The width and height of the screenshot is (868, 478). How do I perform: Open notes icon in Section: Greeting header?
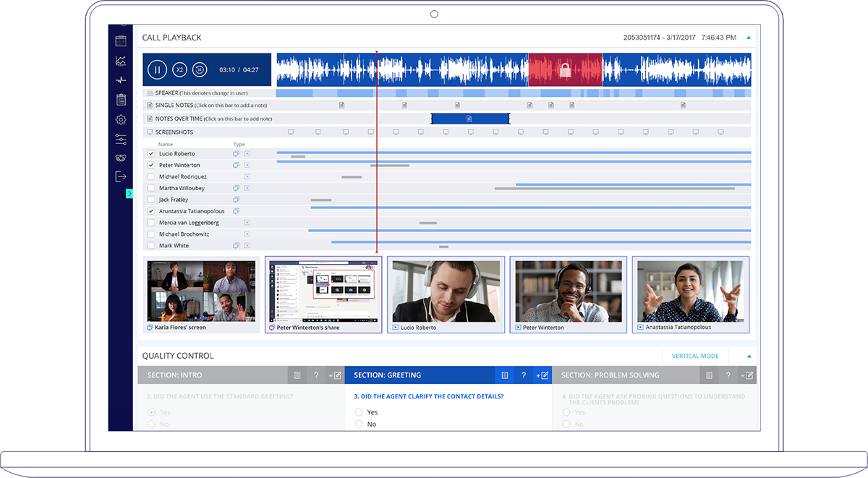(x=505, y=375)
